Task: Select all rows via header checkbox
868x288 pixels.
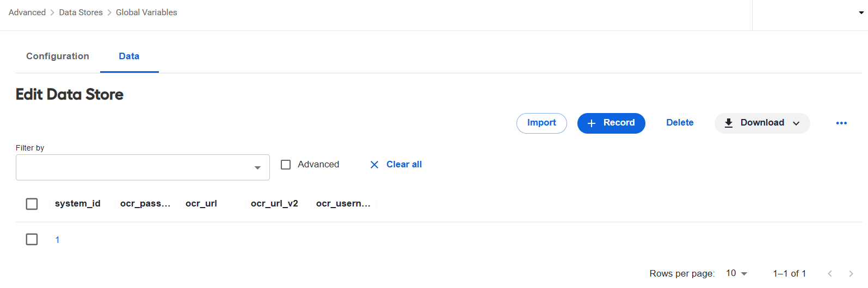Action: coord(32,204)
